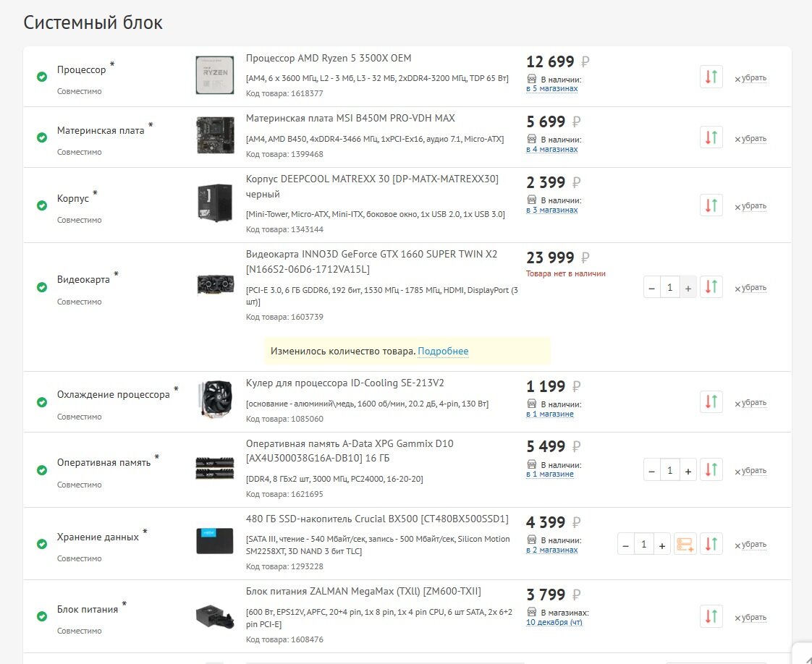Click store icon beside MSI motherboard availability
Viewport: 812px width, 664px height.
(x=531, y=139)
